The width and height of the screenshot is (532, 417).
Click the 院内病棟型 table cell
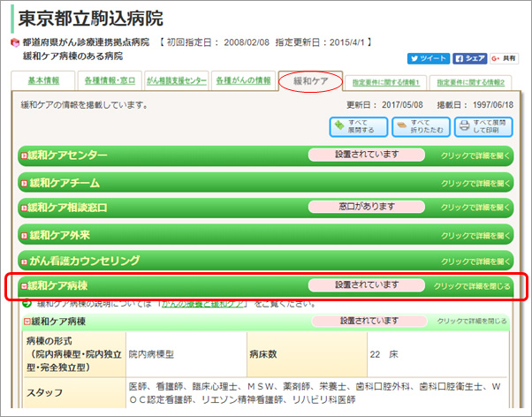(186, 354)
